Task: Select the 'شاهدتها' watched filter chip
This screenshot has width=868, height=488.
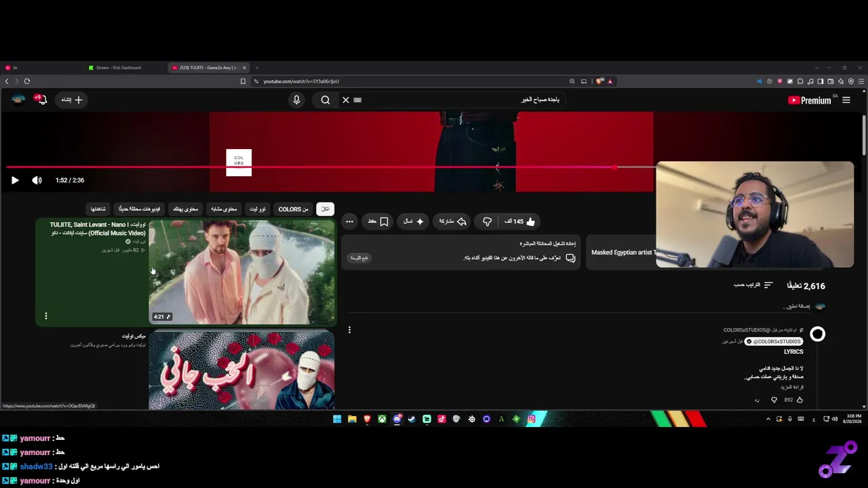Action: click(x=98, y=209)
